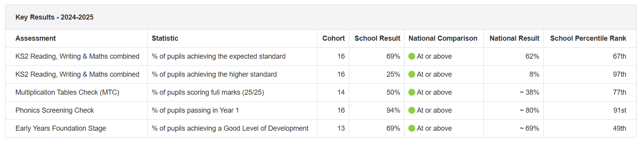Click the '% of pupils passing in Year 1' cell

pyautogui.click(x=195, y=110)
